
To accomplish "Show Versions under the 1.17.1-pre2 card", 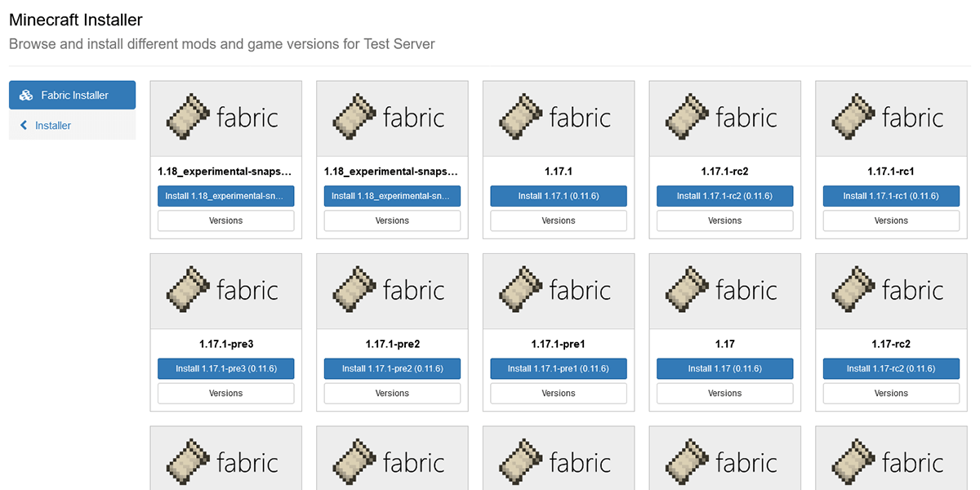I will pos(392,393).
